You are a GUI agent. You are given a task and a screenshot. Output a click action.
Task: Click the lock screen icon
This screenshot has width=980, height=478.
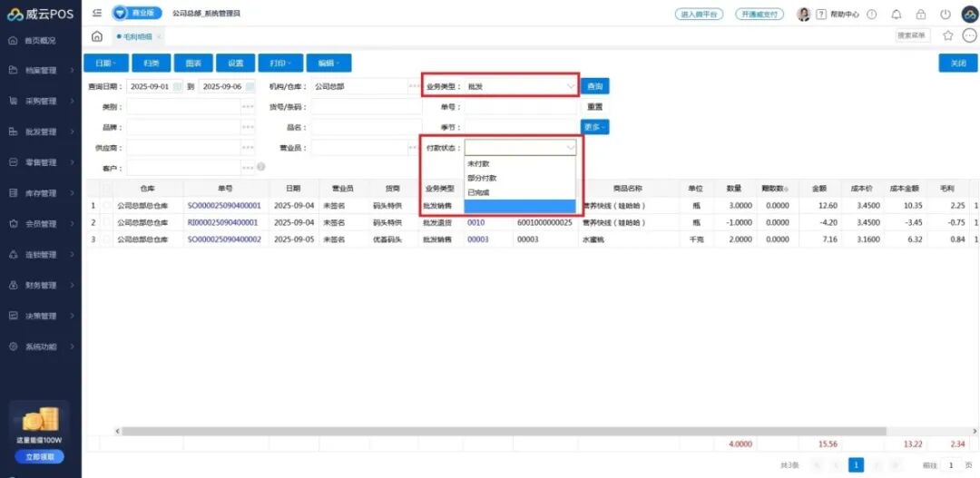point(921,15)
